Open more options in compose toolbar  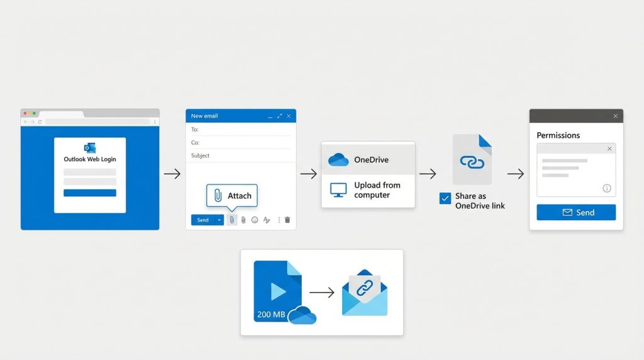(x=279, y=220)
